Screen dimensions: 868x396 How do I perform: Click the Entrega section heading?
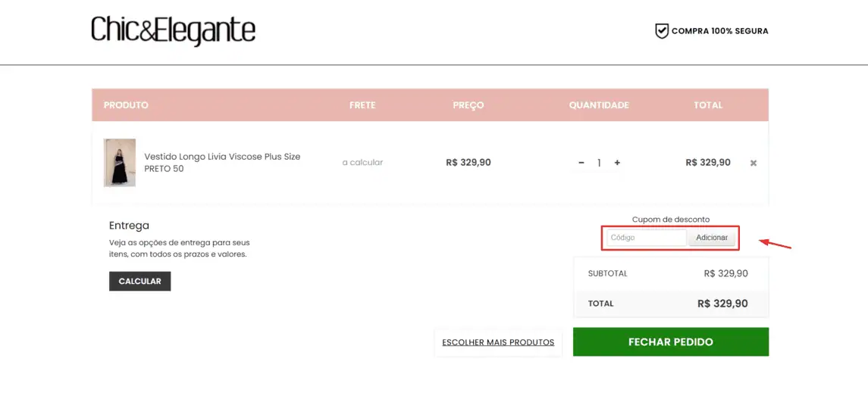(x=129, y=226)
